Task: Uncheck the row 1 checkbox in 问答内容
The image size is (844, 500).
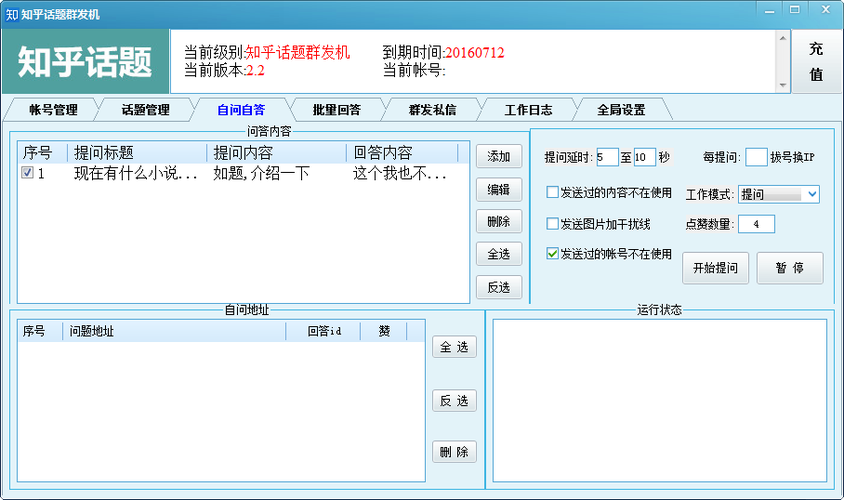Action: pyautogui.click(x=27, y=173)
